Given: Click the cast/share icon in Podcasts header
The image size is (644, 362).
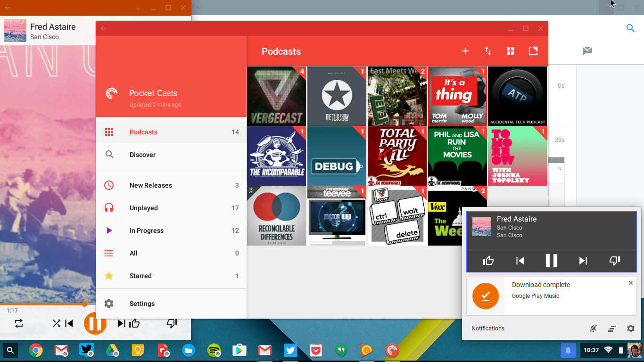Looking at the screenshot, I should click(533, 51).
